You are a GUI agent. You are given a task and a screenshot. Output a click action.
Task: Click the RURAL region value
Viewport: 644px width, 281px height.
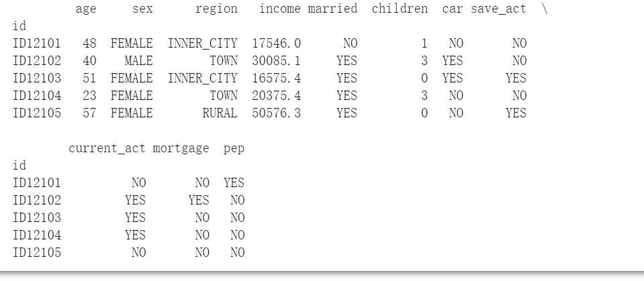point(220,113)
